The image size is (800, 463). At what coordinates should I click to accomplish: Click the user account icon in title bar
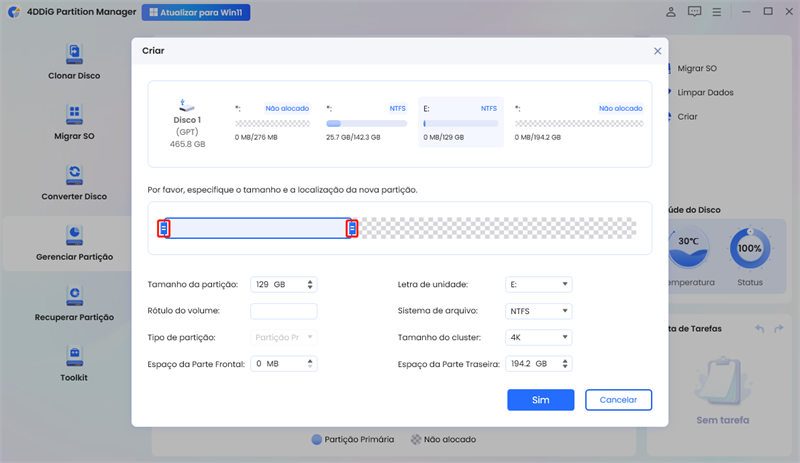tap(669, 13)
